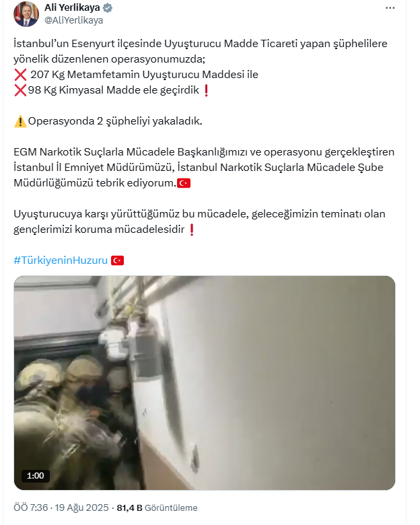Click the red exclamation after ele geçirdik
Screen dimensions: 420x525
[207, 90]
